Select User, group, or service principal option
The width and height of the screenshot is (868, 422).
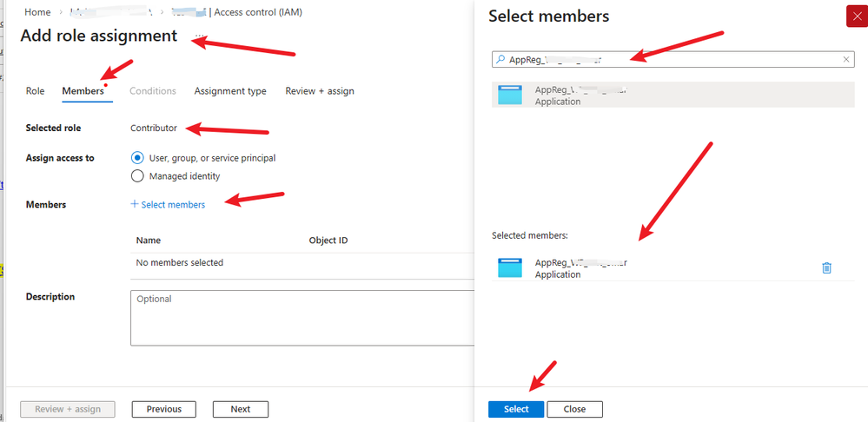coord(137,158)
